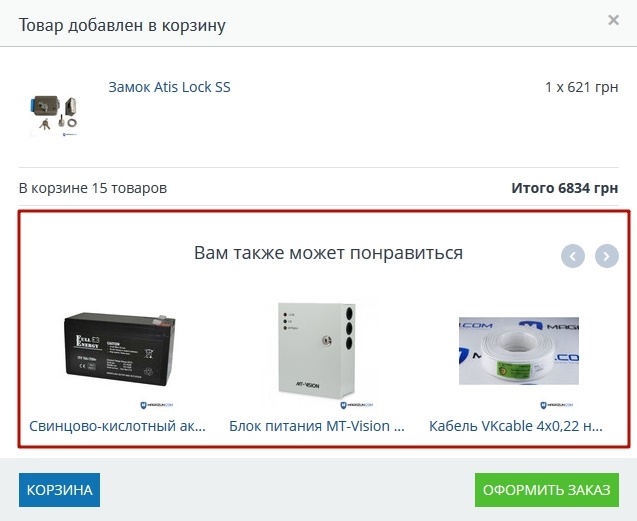
Task: Click the Товар добавлен в корзину title
Action: pyautogui.click(x=122, y=25)
